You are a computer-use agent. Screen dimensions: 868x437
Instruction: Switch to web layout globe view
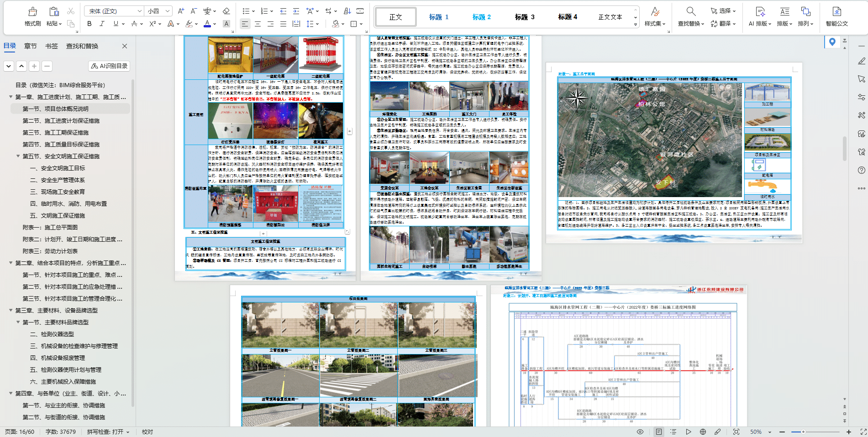click(x=703, y=432)
